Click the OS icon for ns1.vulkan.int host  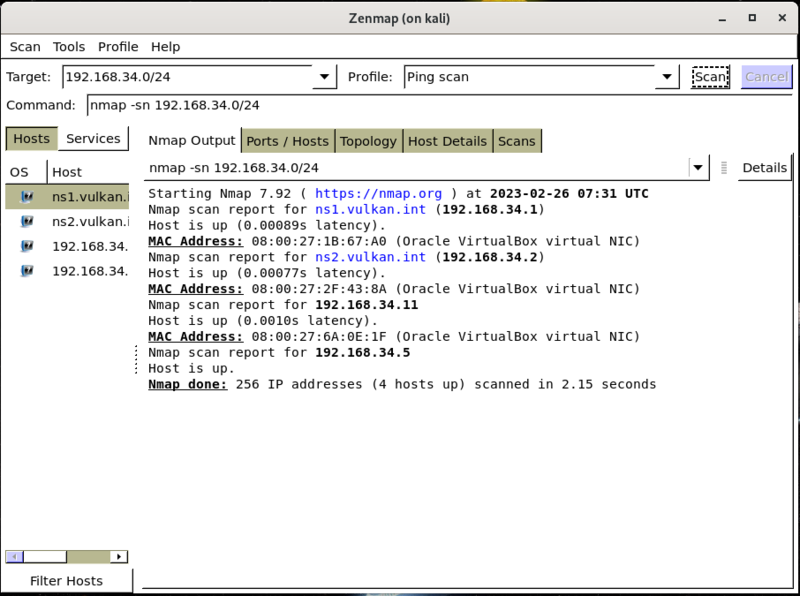click(27, 198)
